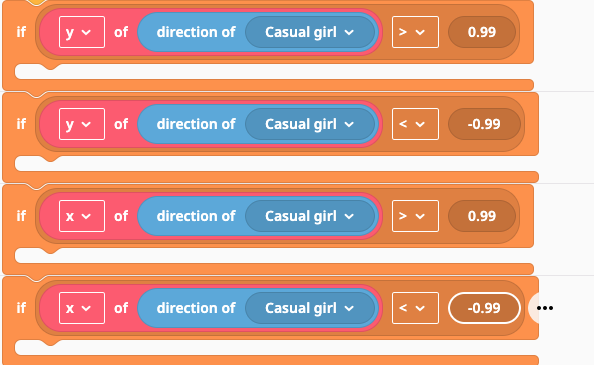Click the 0.99 value in first if block
Image resolution: width=594 pixels, height=365 pixels.
tap(482, 32)
